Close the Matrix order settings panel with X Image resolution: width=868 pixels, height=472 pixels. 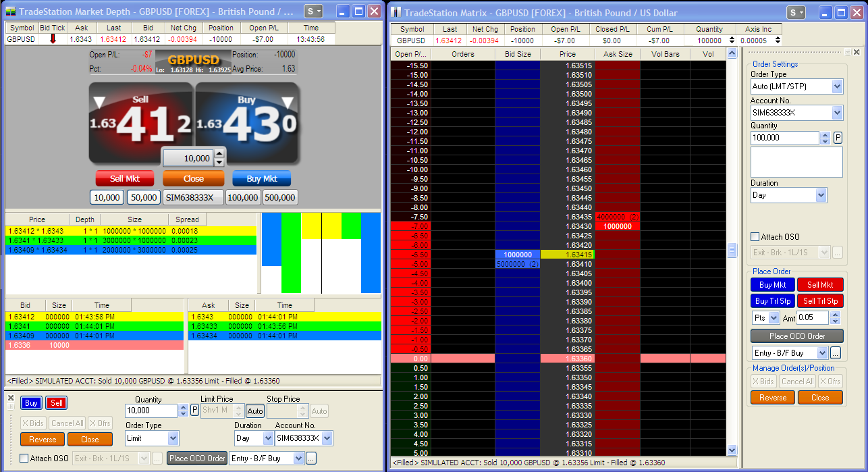pos(857,52)
